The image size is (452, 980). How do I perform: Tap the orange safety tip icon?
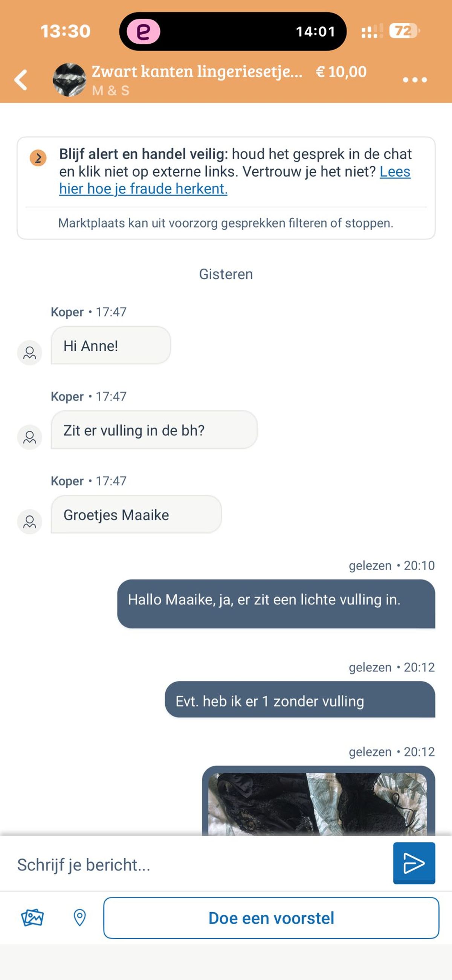pyautogui.click(x=38, y=158)
